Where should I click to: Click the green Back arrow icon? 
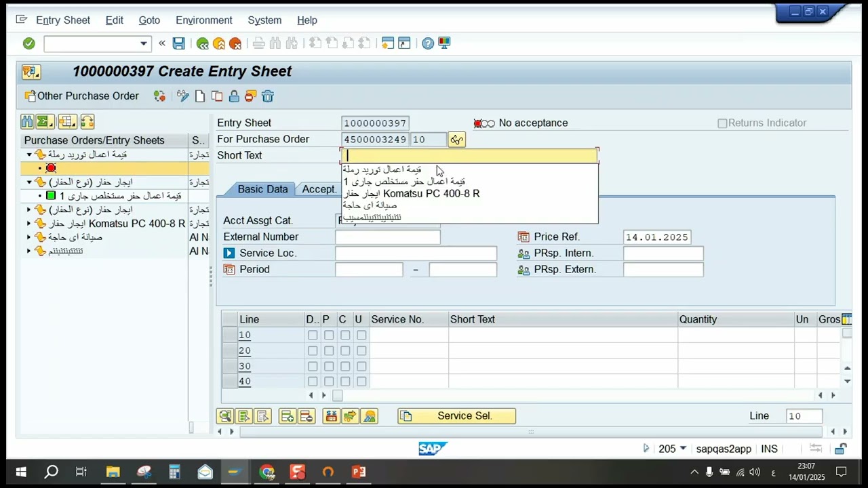202,43
